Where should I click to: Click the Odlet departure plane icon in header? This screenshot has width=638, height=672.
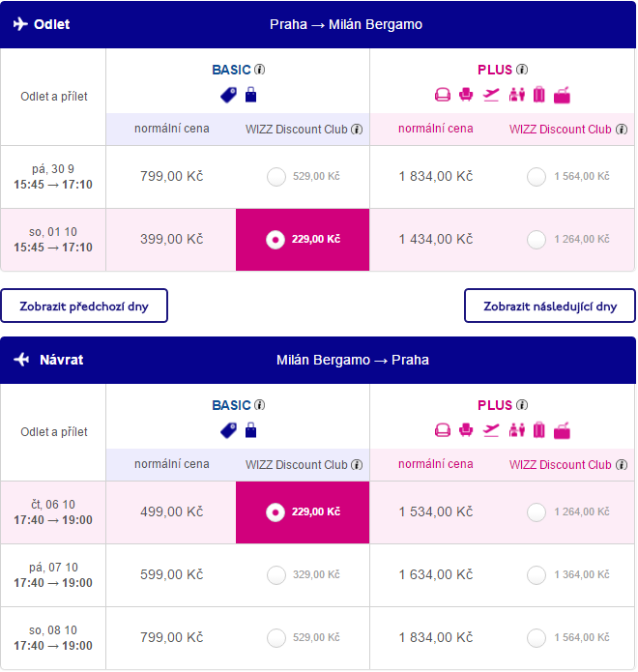20,24
